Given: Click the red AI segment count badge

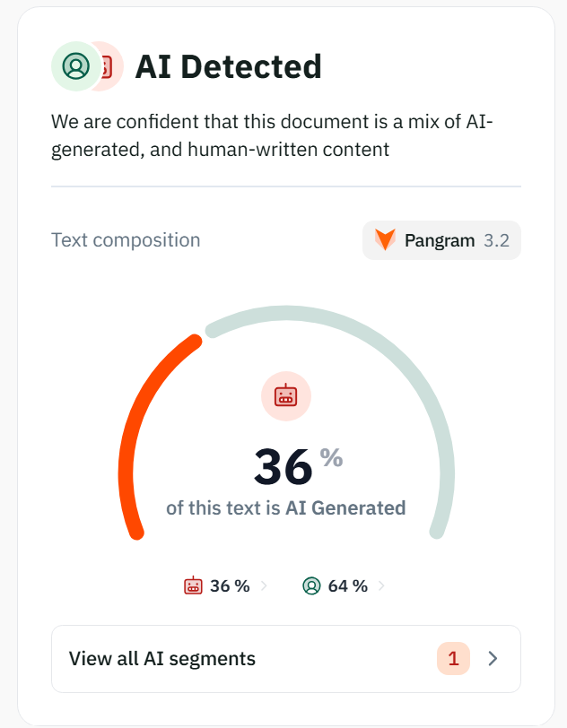Looking at the screenshot, I should click(x=453, y=658).
